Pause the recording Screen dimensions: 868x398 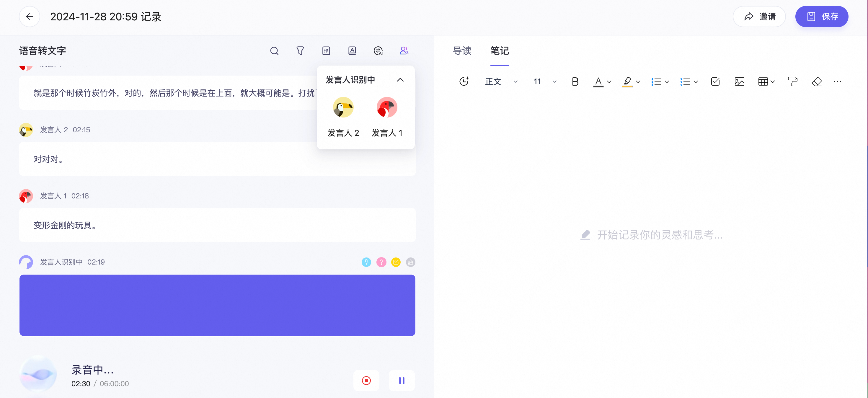pyautogui.click(x=401, y=381)
